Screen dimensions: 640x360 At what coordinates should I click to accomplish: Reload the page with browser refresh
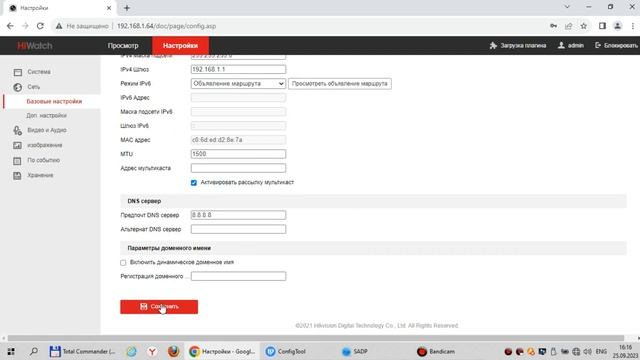[40, 26]
